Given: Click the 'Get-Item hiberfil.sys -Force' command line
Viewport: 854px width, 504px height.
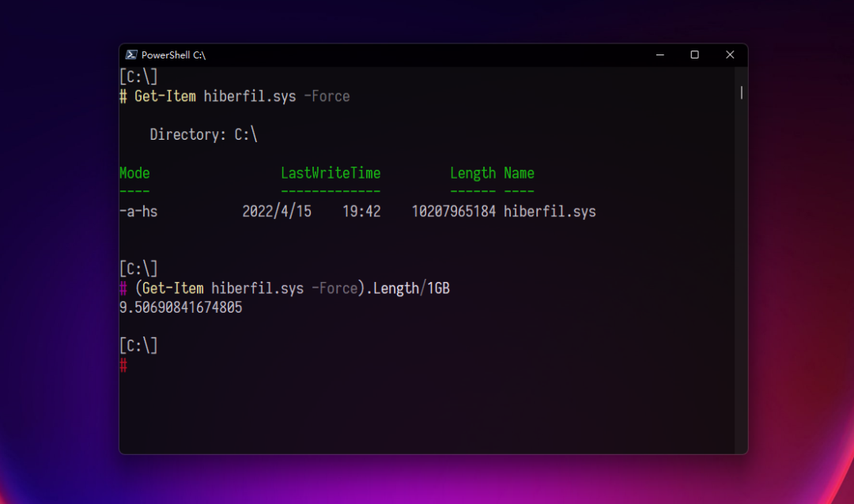Looking at the screenshot, I should pos(242,96).
